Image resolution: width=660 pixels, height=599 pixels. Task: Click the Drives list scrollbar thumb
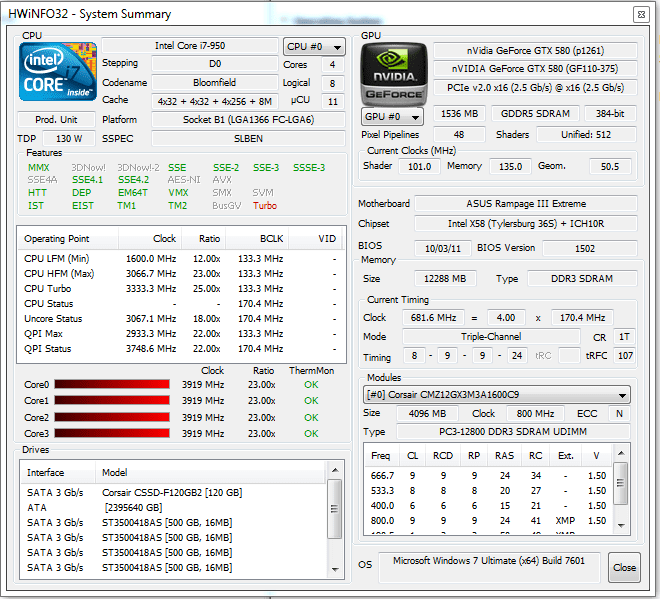[335, 508]
